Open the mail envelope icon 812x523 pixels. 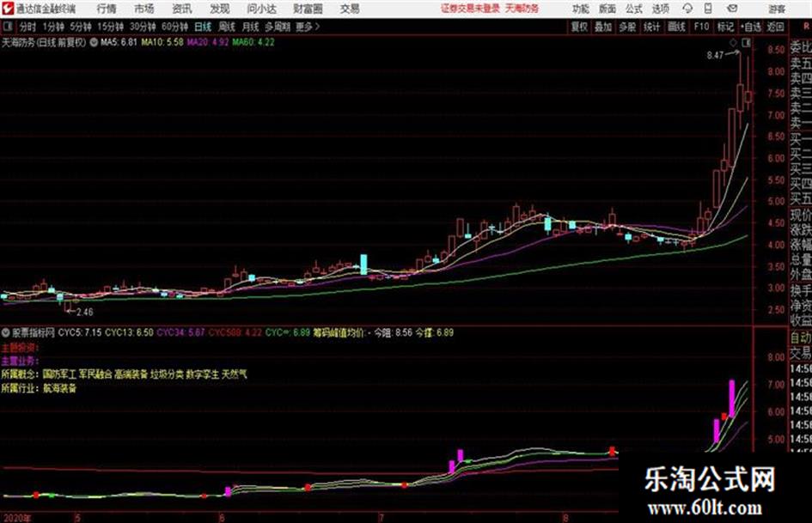[x=732, y=9]
